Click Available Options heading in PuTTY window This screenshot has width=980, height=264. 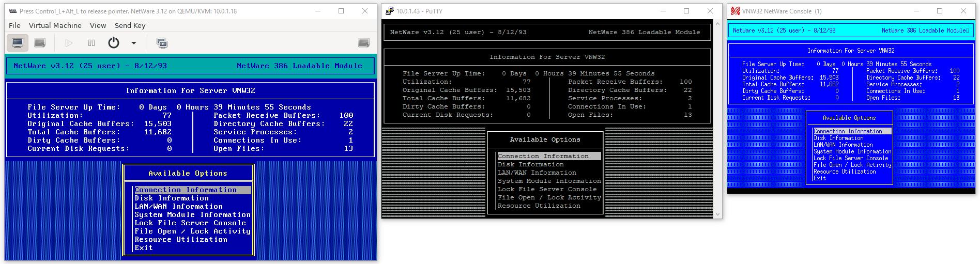(545, 139)
